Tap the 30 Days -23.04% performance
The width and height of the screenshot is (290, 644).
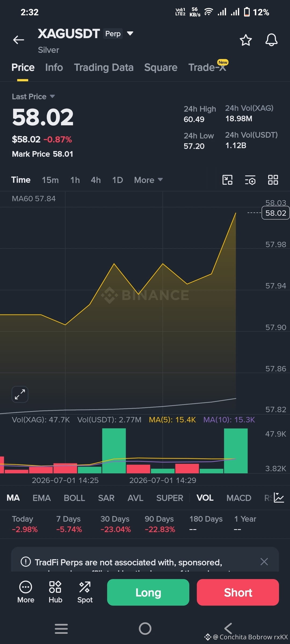(x=115, y=524)
